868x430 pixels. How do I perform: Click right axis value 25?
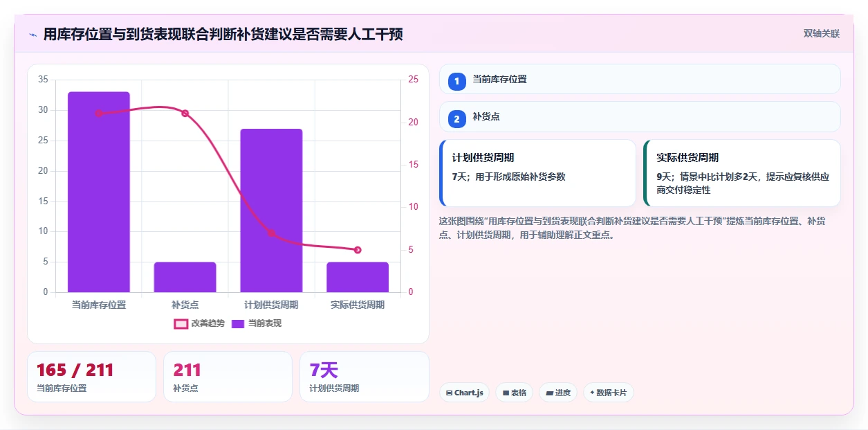click(414, 80)
